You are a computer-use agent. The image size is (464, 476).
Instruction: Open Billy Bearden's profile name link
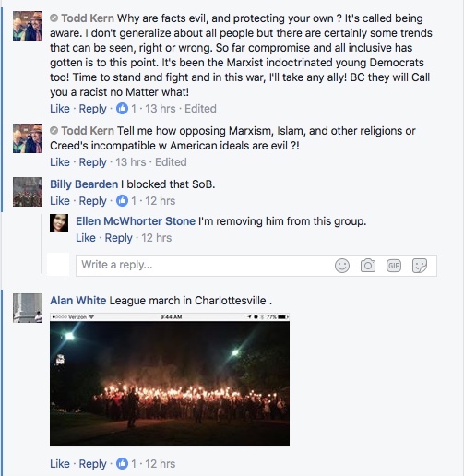(84, 184)
